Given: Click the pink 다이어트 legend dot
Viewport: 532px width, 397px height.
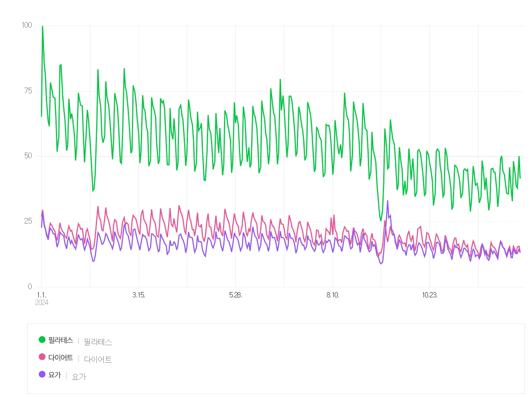Looking at the screenshot, I should (x=42, y=357).
